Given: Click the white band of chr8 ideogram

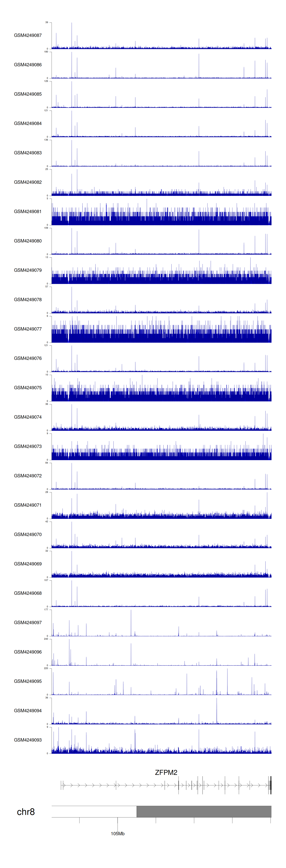Looking at the screenshot, I should pos(94,811).
